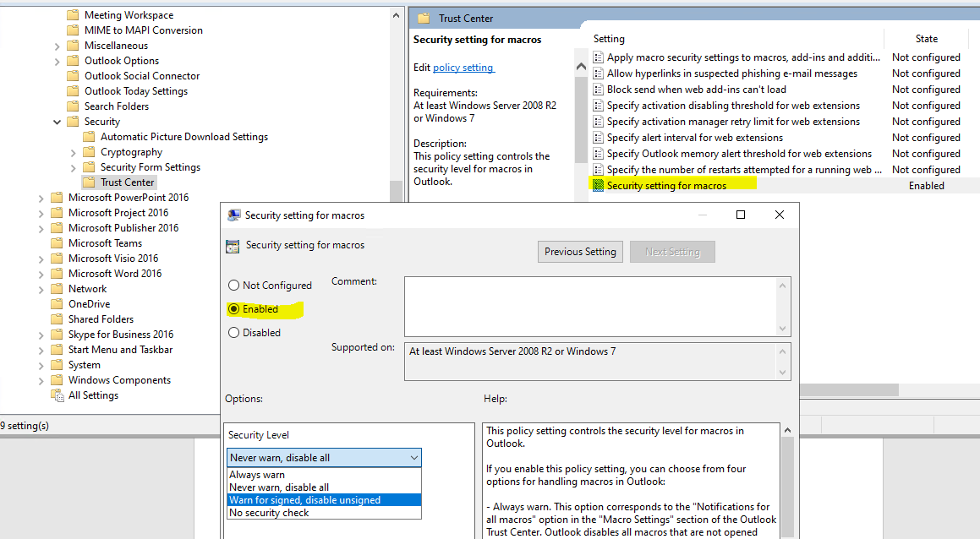Open the Security Level dropdown
This screenshot has width=980, height=539.
click(325, 458)
